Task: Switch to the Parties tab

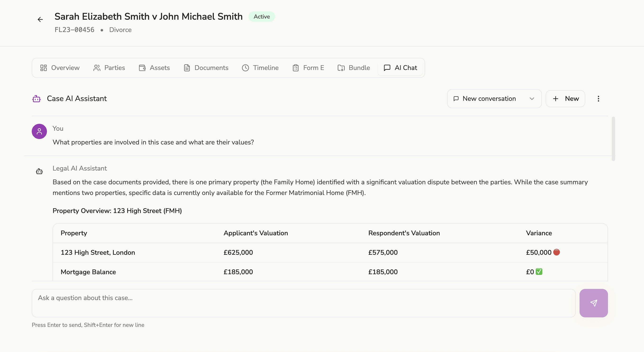Action: 109,68
